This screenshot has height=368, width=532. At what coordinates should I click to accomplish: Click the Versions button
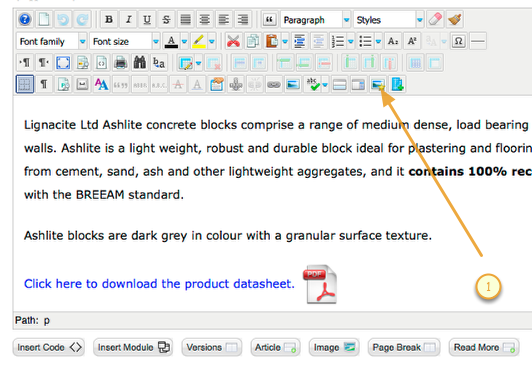(x=212, y=347)
